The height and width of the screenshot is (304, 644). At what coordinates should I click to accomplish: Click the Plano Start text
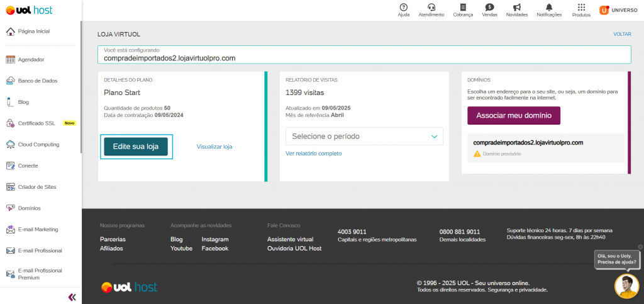(x=122, y=93)
